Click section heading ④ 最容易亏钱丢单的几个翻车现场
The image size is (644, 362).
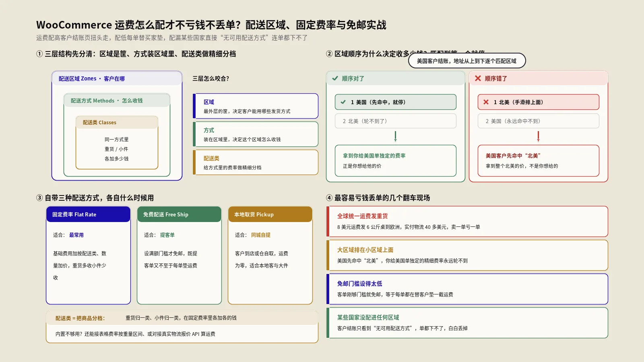[x=378, y=198]
